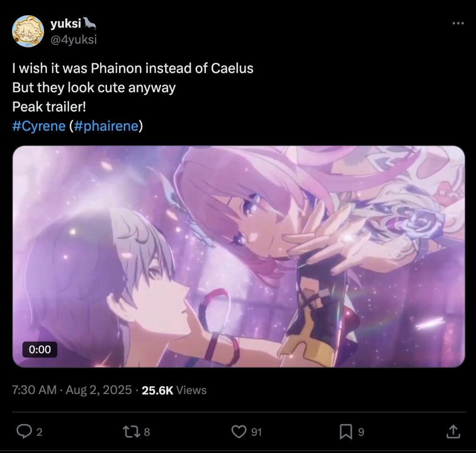
Task: Click the like count 91
Action: 257,432
